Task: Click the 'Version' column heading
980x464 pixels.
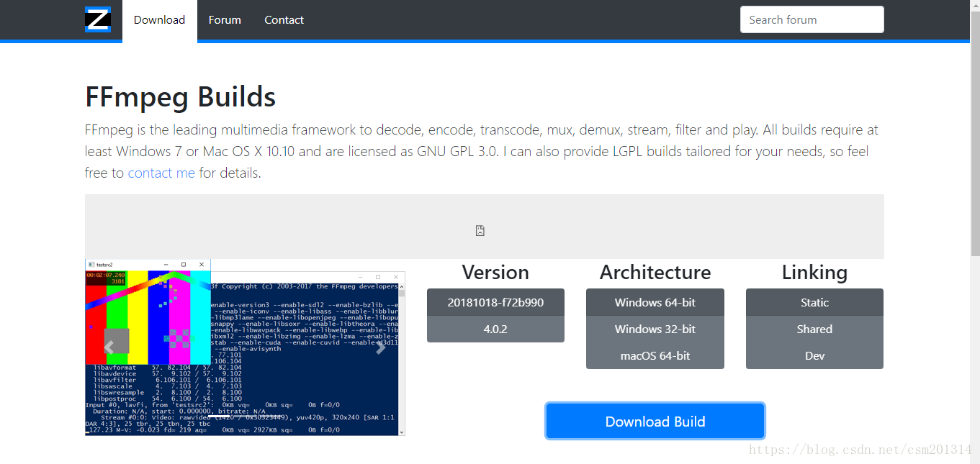Action: [495, 272]
